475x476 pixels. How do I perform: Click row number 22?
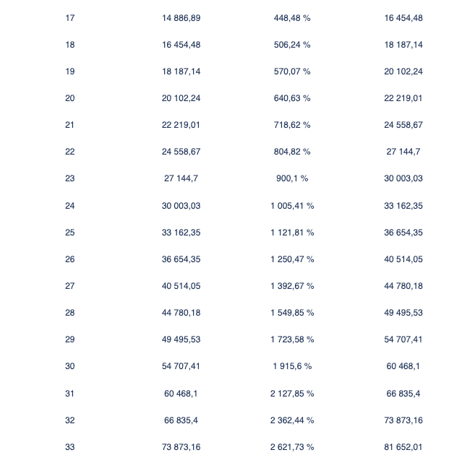70,152
